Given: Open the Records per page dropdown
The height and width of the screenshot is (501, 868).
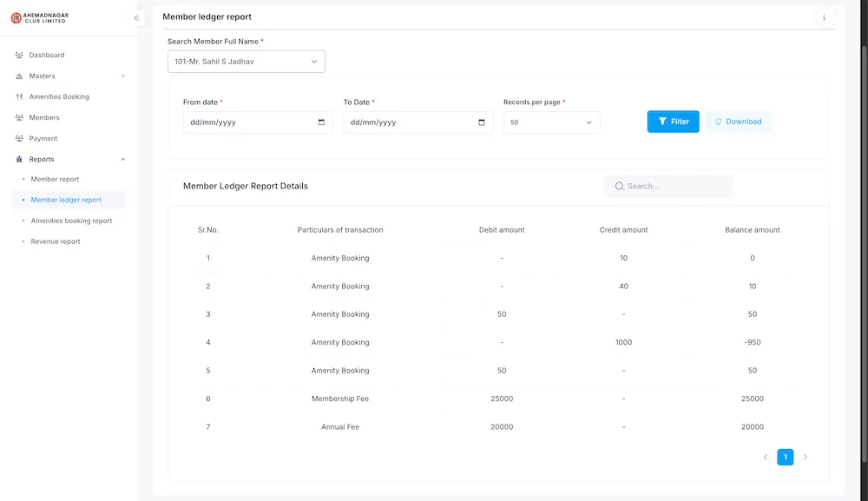Looking at the screenshot, I should [x=551, y=122].
